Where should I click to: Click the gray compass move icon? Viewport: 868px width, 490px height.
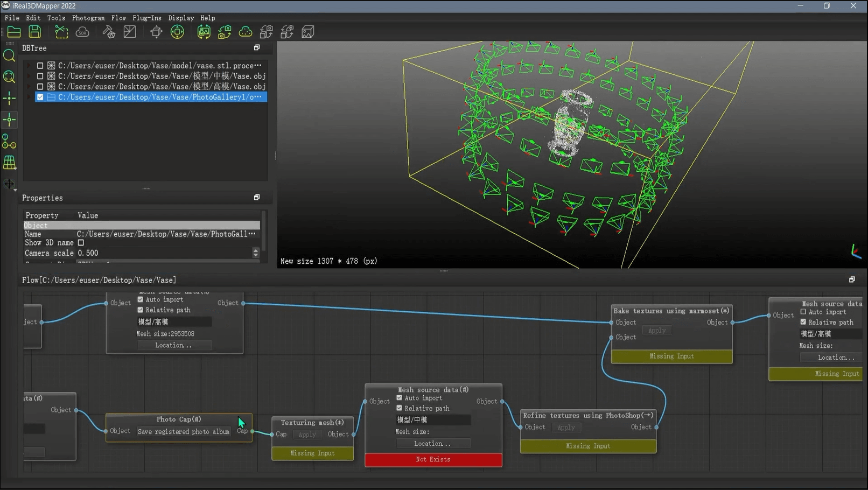point(9,184)
